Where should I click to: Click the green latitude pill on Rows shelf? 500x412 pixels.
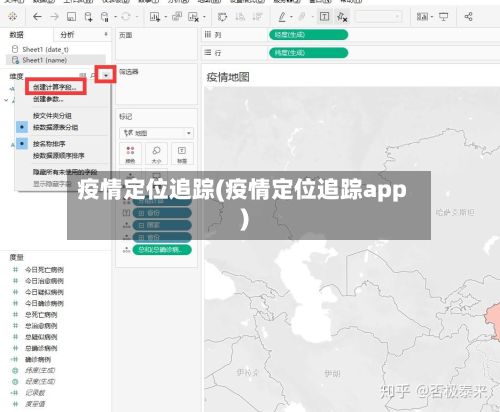point(308,53)
